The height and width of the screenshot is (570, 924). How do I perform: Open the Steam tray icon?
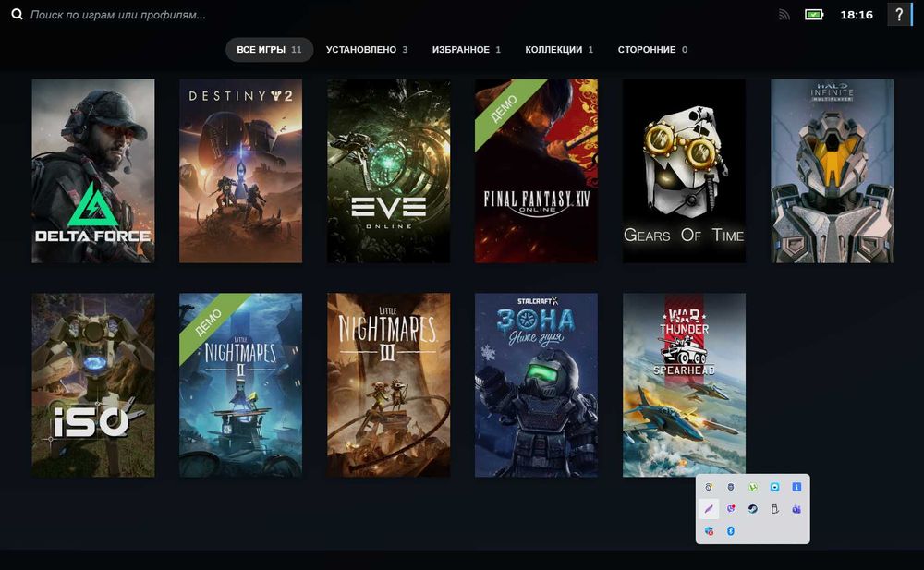pos(752,509)
